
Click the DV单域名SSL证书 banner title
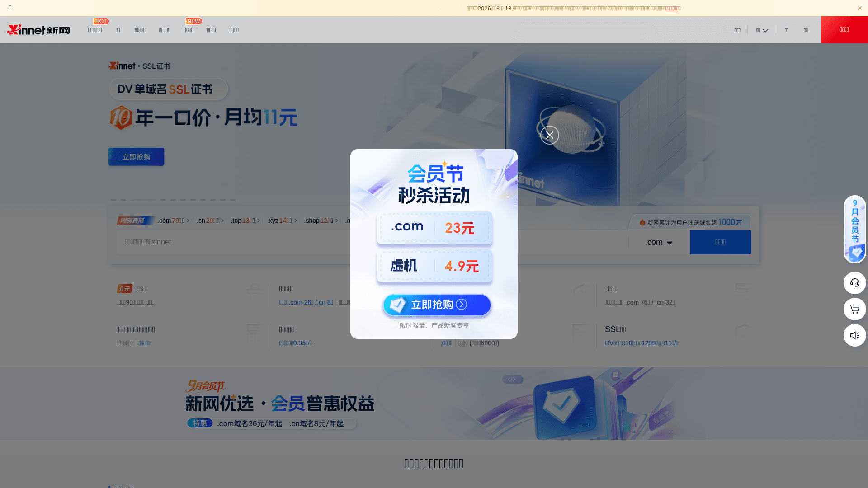[x=168, y=89]
